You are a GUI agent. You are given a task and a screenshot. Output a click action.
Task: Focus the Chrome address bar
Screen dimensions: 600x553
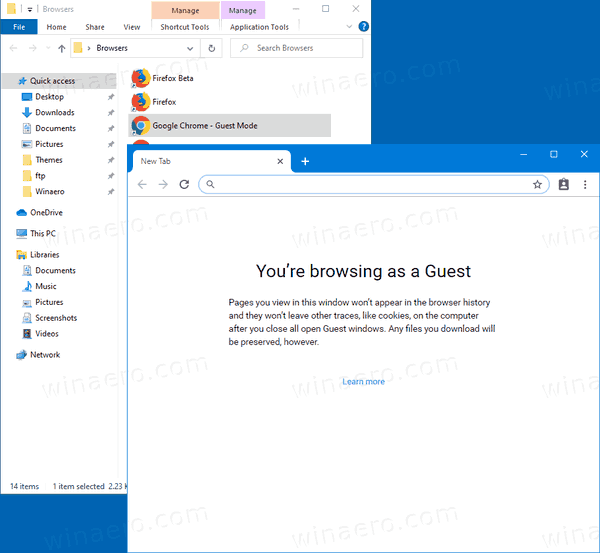370,184
